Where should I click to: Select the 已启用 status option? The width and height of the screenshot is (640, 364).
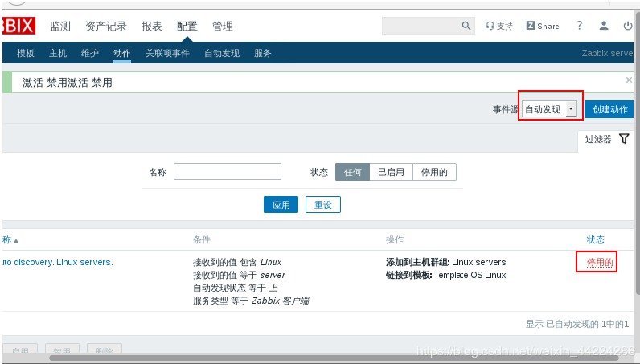point(391,172)
